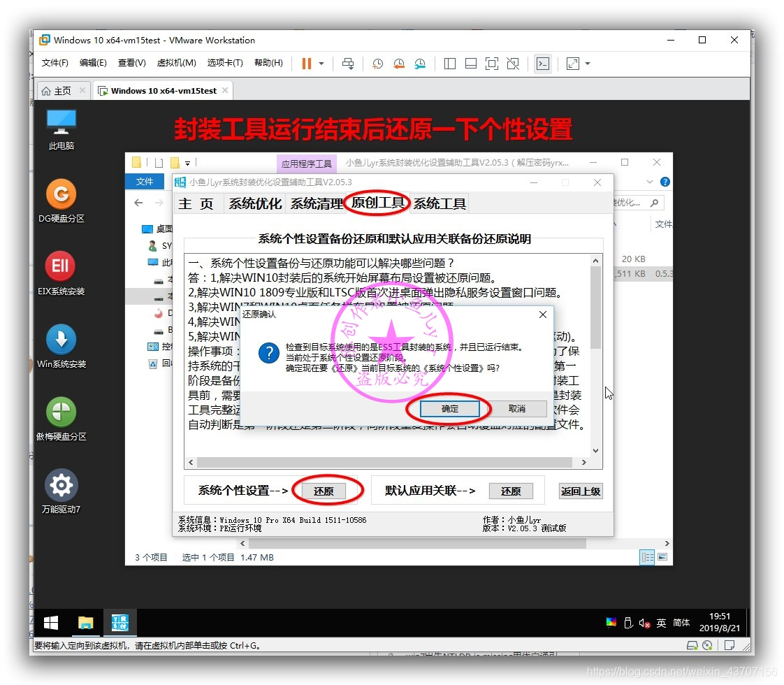Click 小鱼儿 tool taskbar icon
The width and height of the screenshot is (784, 685).
[x=120, y=623]
